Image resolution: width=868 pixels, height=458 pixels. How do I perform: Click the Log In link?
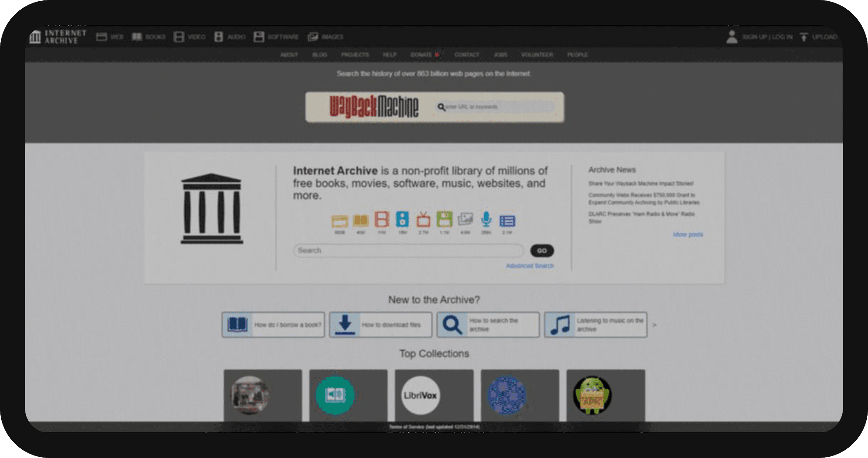(782, 37)
